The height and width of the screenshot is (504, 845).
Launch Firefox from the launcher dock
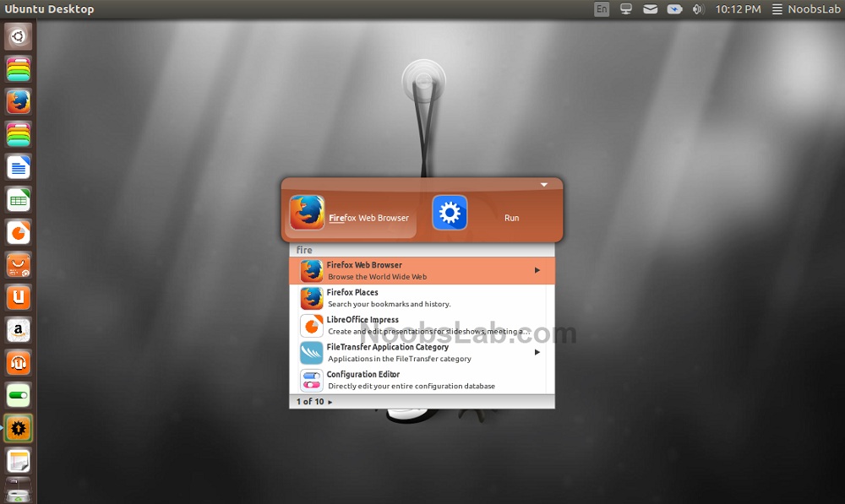tap(19, 102)
